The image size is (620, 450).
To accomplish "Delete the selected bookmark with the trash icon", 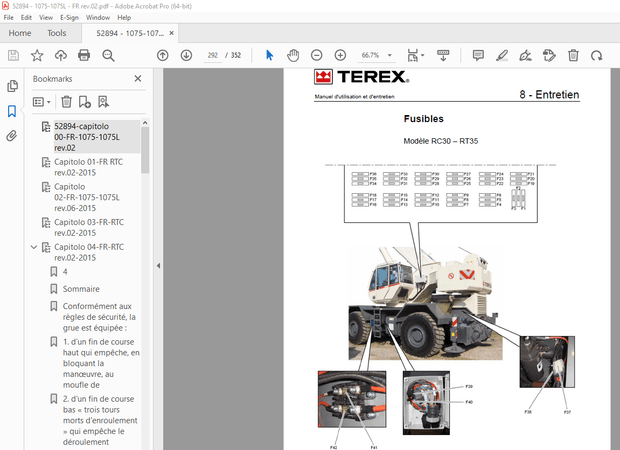I will 66,101.
